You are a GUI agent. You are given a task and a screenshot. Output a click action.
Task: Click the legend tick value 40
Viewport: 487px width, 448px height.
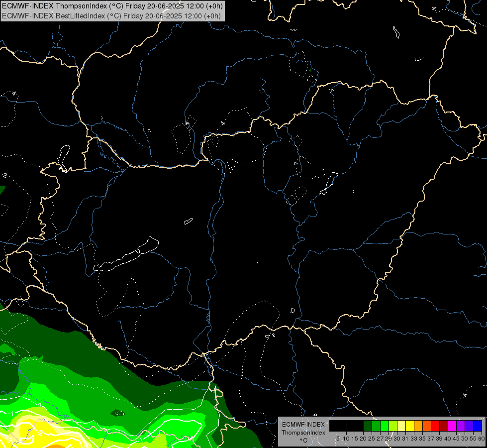pos(448,439)
